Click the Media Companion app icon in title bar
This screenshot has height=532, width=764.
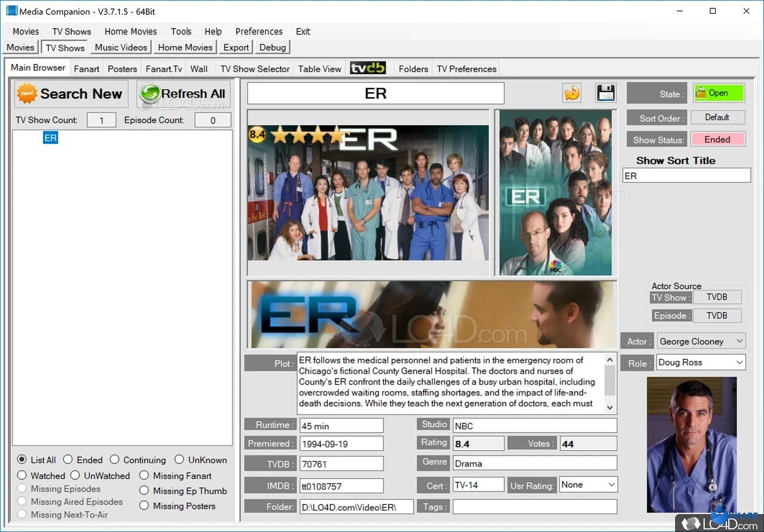(11, 11)
